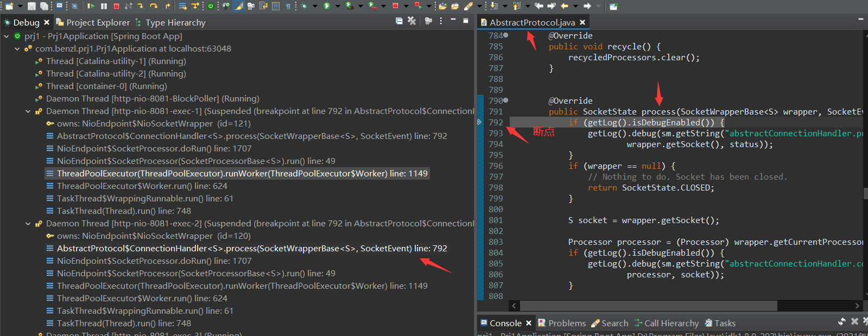Click the Open Task icon
The image size is (868, 336).
455,6
